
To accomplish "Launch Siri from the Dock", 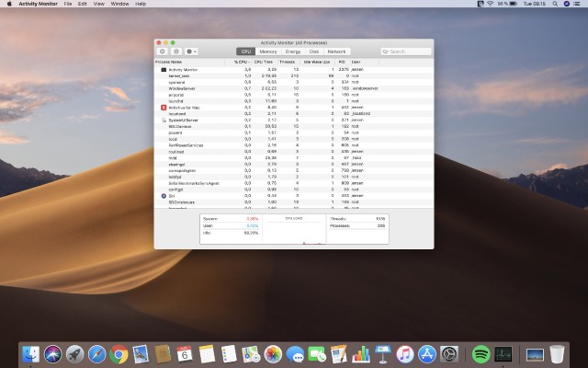I will tap(53, 354).
